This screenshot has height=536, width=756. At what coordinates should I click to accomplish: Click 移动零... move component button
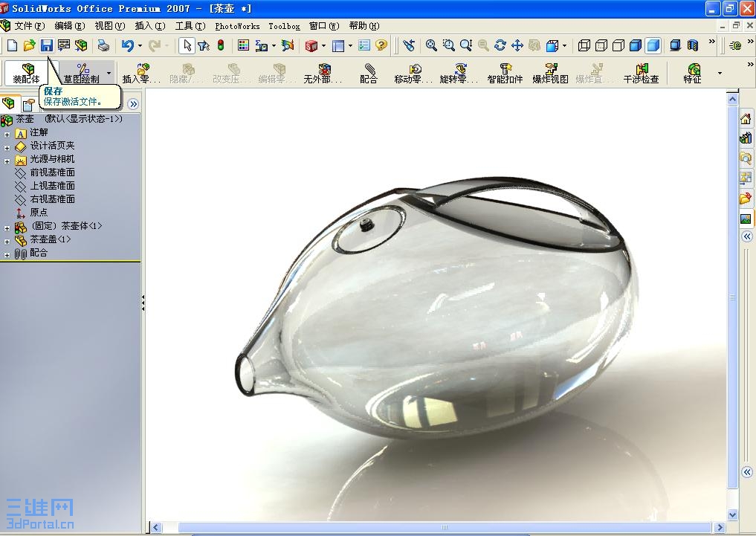413,74
